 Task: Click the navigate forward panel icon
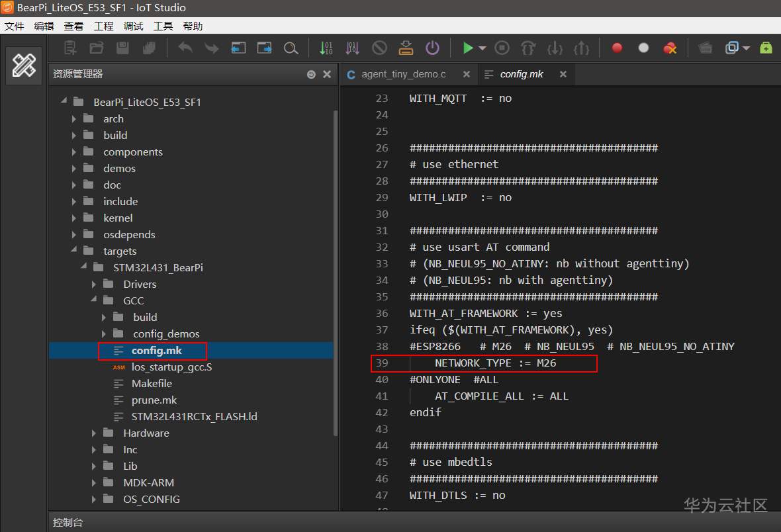pyautogui.click(x=265, y=48)
